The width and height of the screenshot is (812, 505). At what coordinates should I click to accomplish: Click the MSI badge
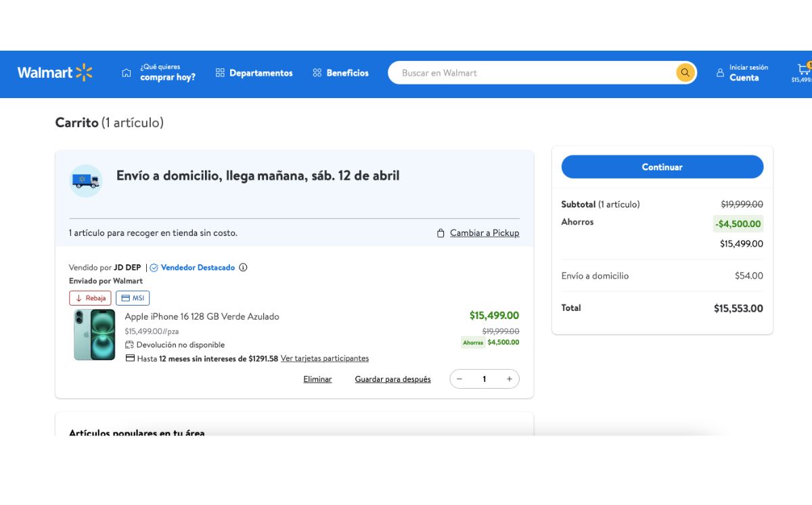[133, 298]
